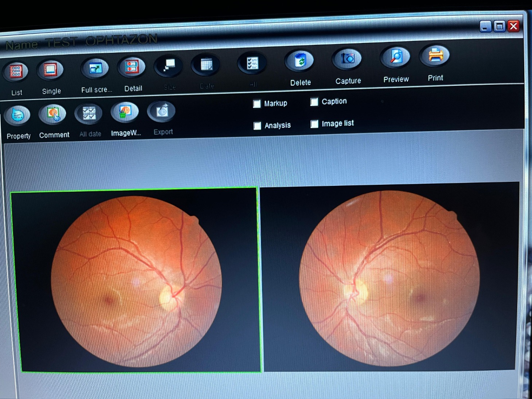The image size is (532, 399).
Task: Enable the Markup checkbox
Action: [x=257, y=104]
